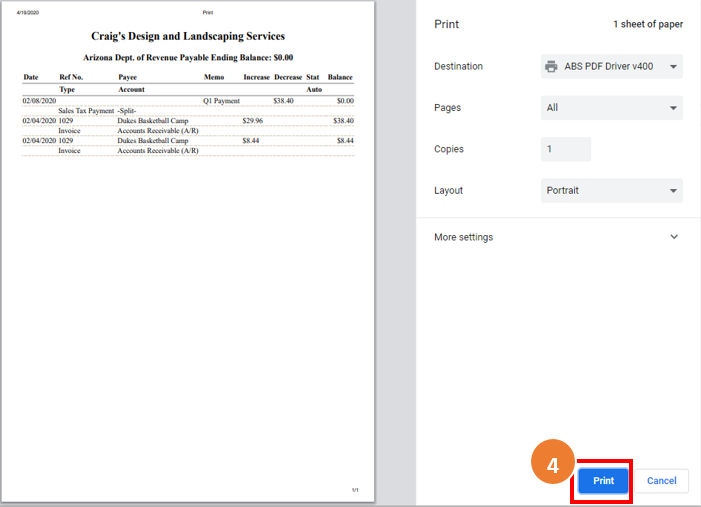Expand the More settings section

coord(557,237)
